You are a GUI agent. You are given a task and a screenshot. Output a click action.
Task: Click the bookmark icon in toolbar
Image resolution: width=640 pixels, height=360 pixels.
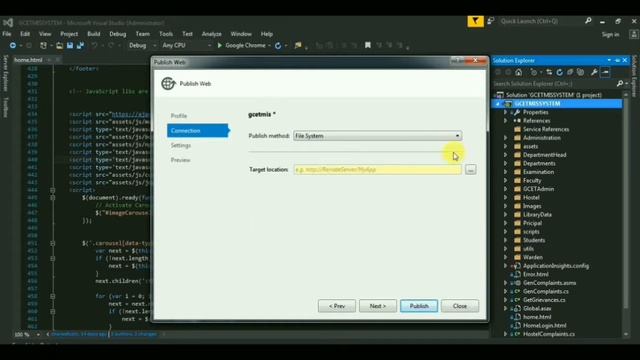click(368, 45)
